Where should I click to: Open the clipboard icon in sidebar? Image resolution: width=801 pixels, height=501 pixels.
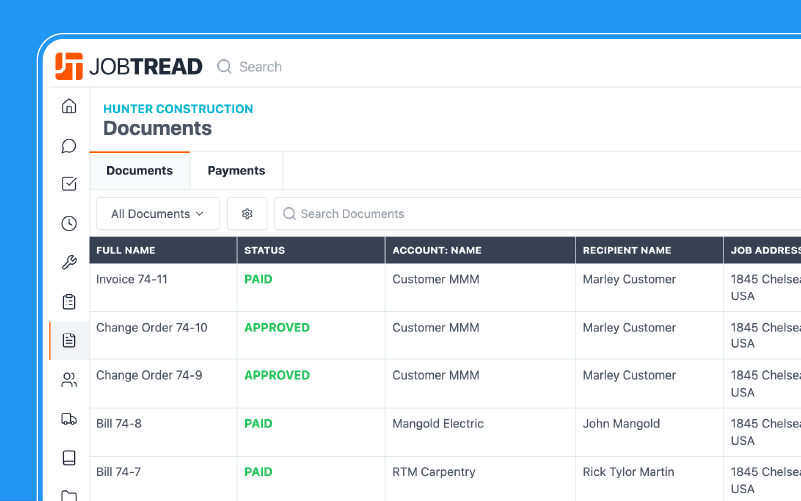click(69, 302)
